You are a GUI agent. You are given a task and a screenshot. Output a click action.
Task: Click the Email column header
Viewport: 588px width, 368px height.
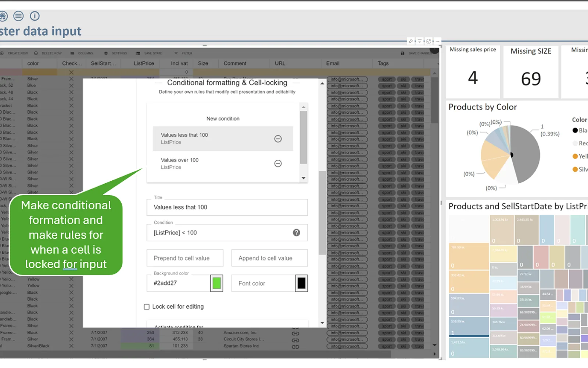click(333, 63)
